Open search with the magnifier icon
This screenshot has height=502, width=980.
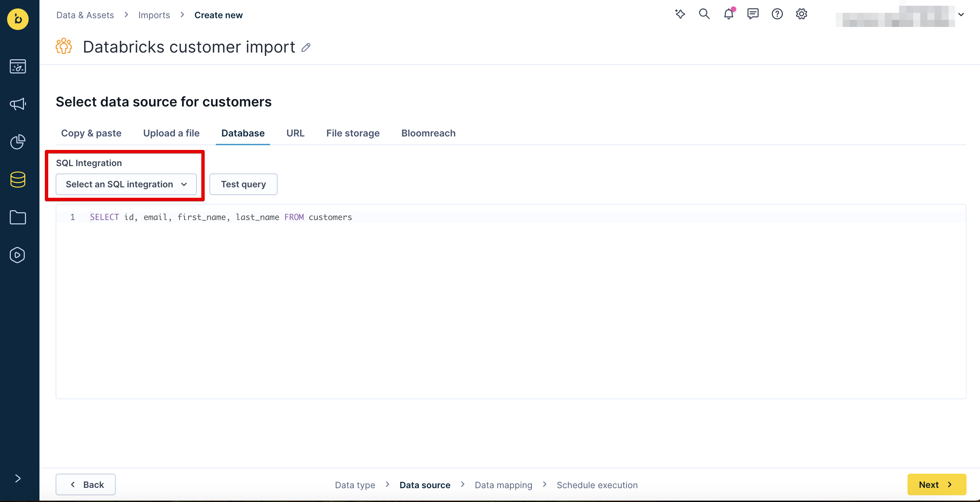(x=704, y=14)
